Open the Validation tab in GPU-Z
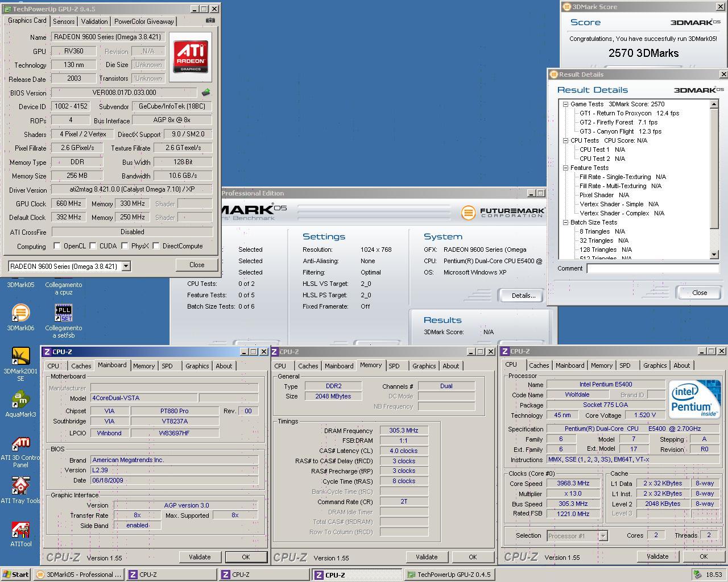The width and height of the screenshot is (728, 582). coord(94,21)
